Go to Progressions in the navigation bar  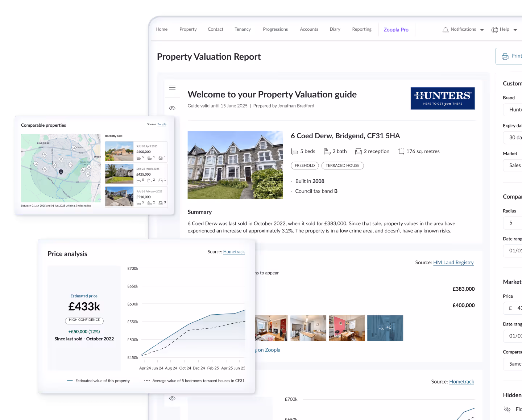275,29
